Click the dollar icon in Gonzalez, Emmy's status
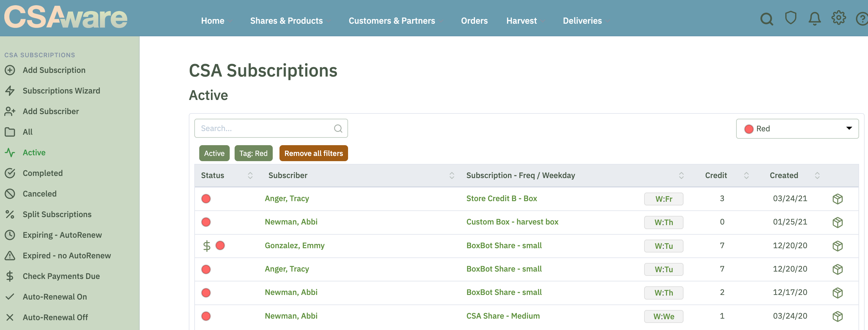Image resolution: width=868 pixels, height=330 pixels. [x=207, y=246]
